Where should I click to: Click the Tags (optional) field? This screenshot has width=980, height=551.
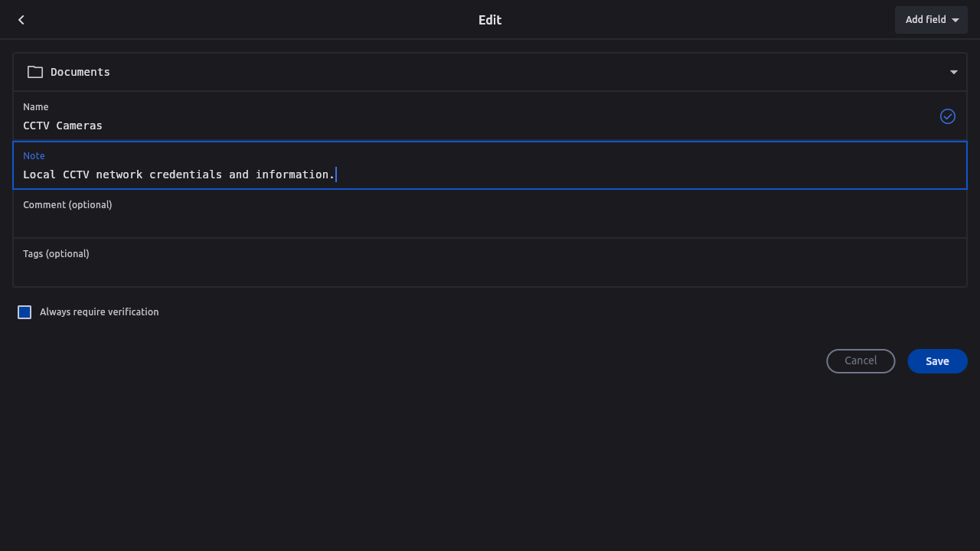(490, 271)
